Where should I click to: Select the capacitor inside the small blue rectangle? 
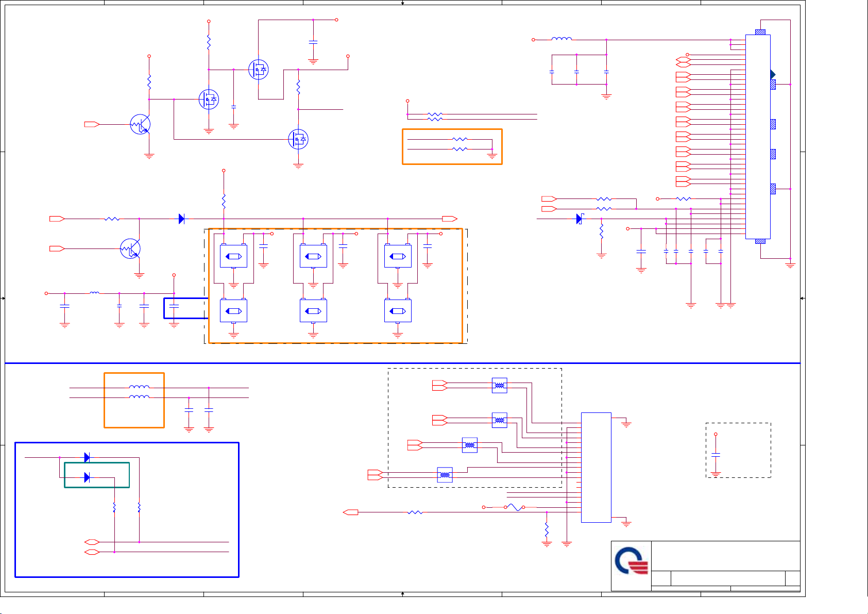click(x=174, y=306)
